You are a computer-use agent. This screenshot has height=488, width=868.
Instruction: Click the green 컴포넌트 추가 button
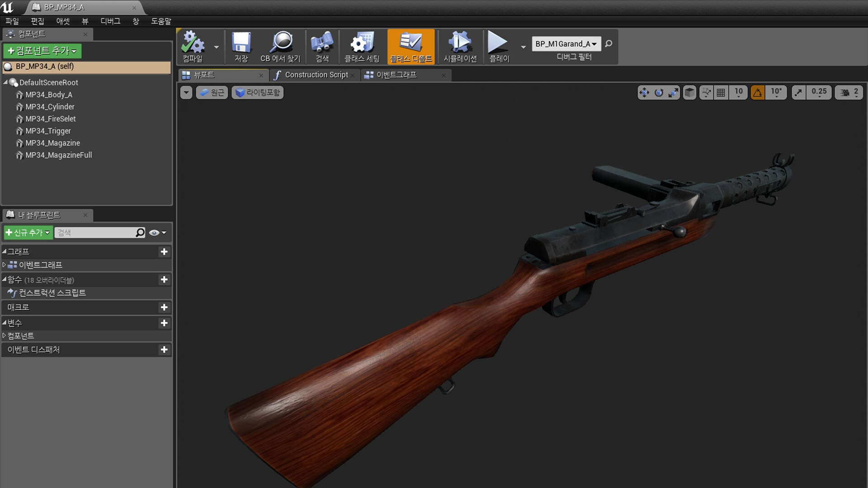tap(42, 51)
